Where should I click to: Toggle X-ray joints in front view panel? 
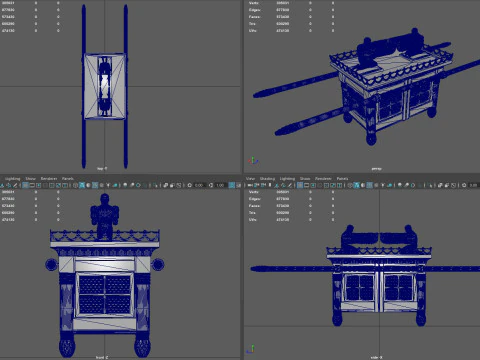[x=179, y=185]
